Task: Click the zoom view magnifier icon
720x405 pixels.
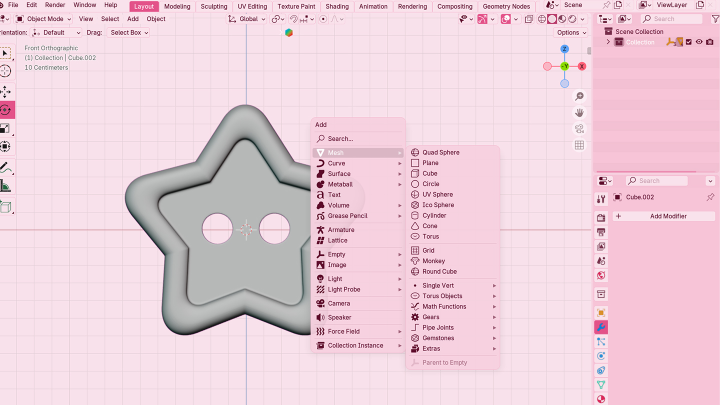Action: point(579,96)
